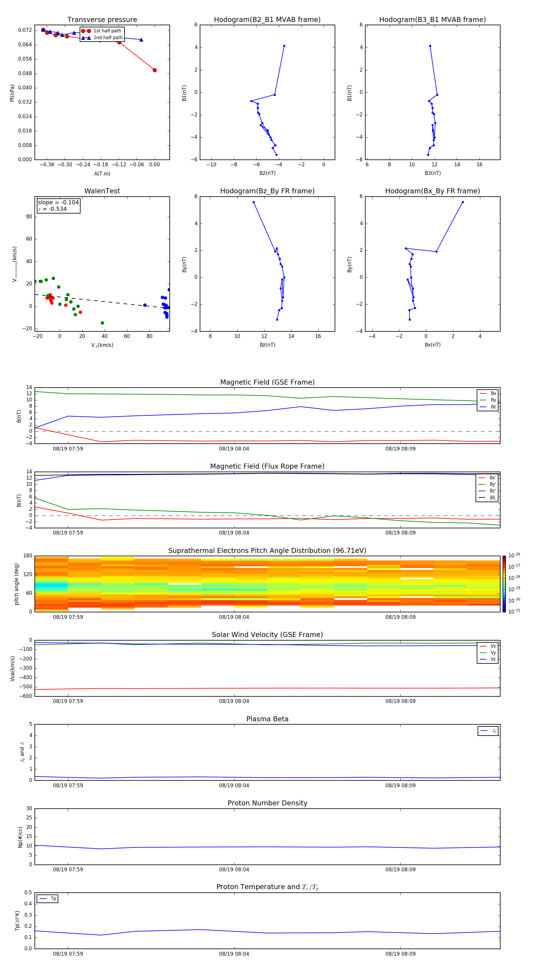
Task: Click the βp legend entry in Plasma Beta plot
Action: [488, 731]
